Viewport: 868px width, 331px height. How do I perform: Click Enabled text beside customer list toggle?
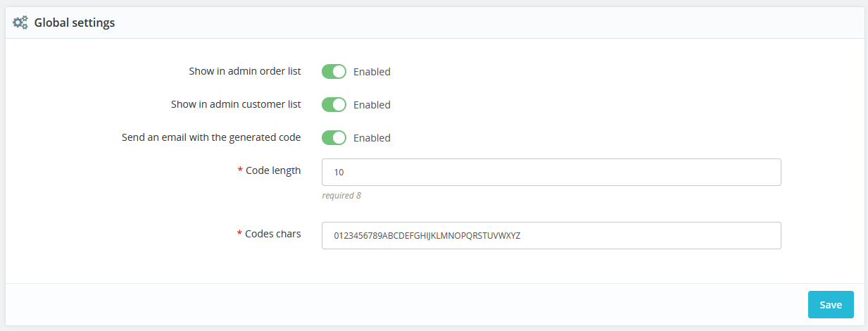pyautogui.click(x=372, y=105)
